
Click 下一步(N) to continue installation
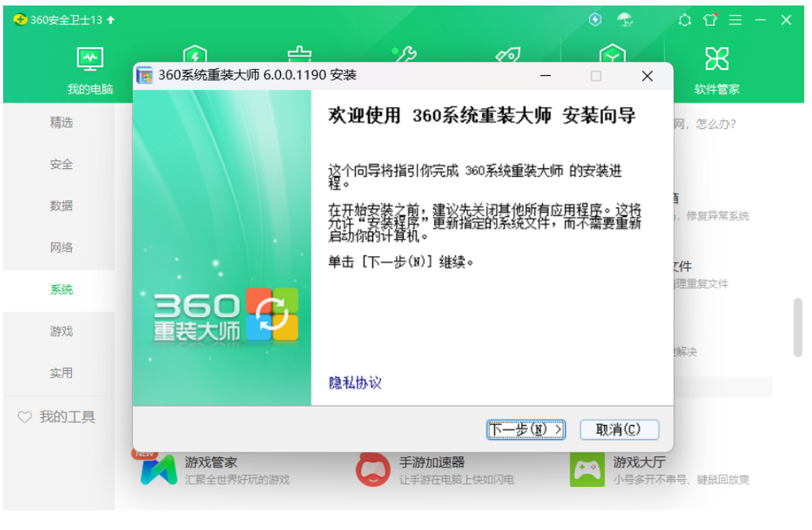coord(526,430)
